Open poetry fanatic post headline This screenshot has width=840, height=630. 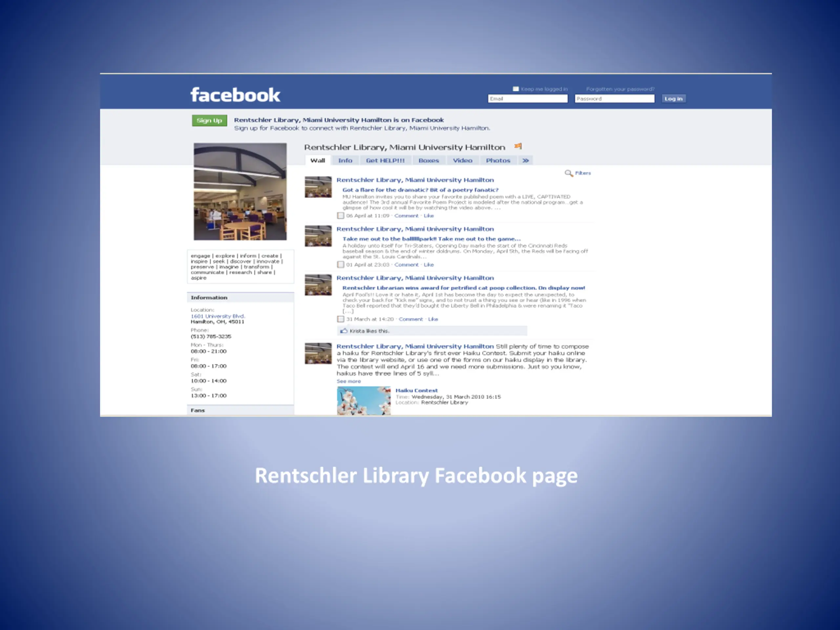click(x=420, y=190)
